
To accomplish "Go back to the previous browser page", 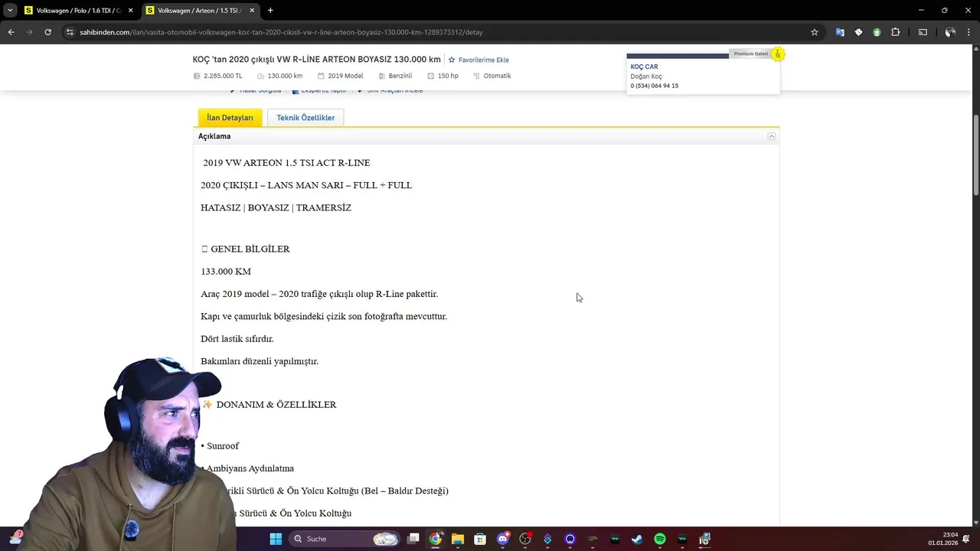I will click(11, 32).
